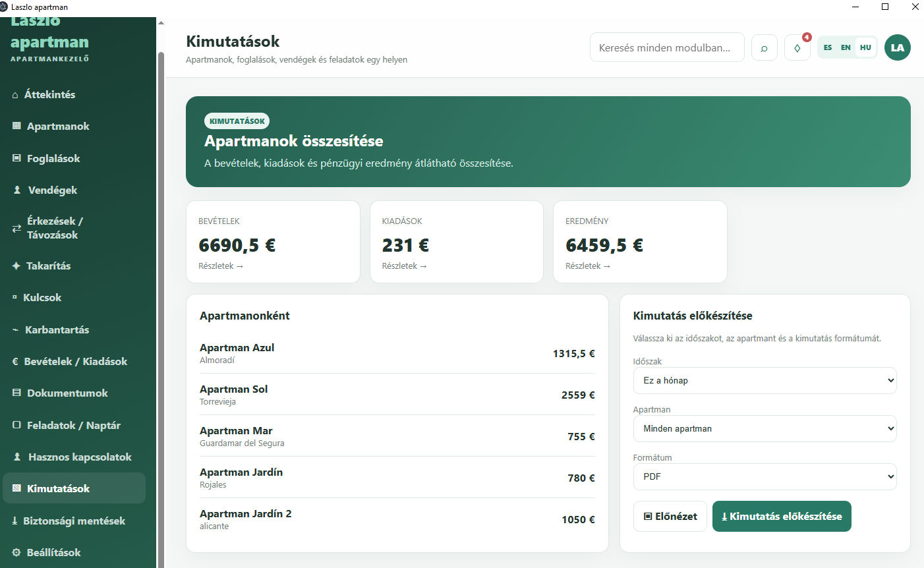Screen dimensions: 924x568
Task: Click the Apartman Mar entry
Action: coord(397,436)
